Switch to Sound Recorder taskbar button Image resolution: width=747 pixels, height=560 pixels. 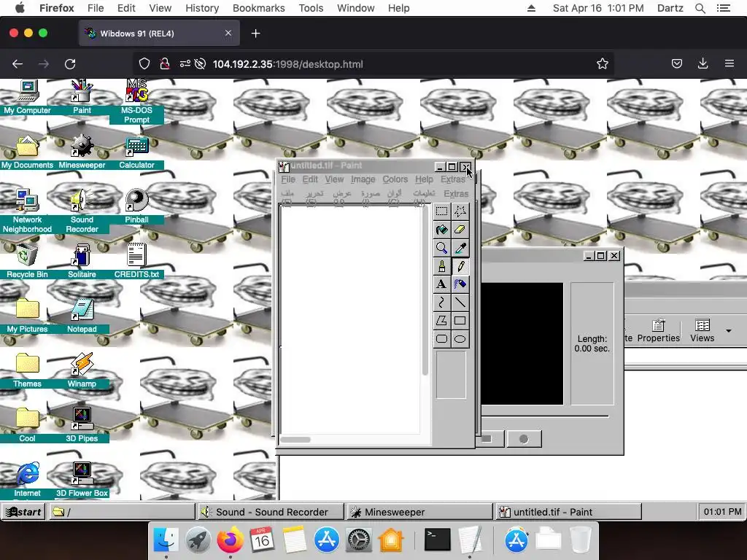[x=271, y=512]
